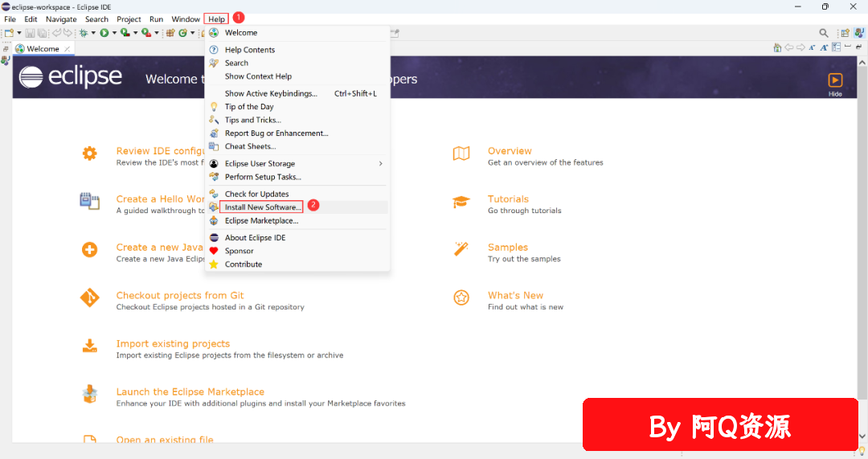This screenshot has width=868, height=459.
Task: Open the Window menu
Action: (x=186, y=18)
